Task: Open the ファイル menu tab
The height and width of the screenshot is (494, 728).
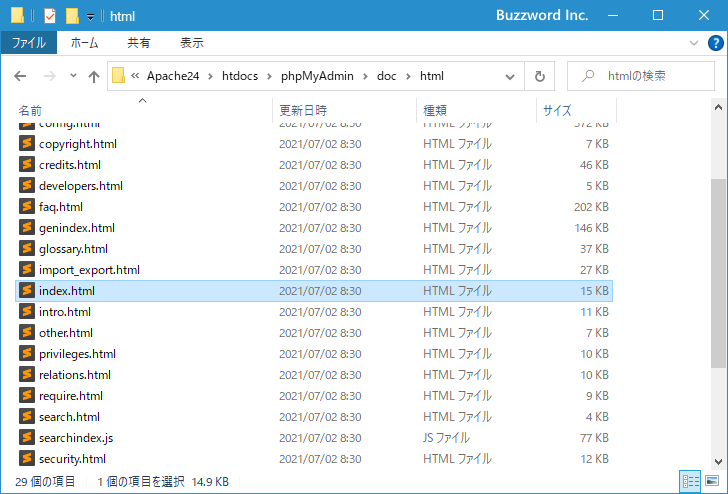Action: pyautogui.click(x=29, y=43)
